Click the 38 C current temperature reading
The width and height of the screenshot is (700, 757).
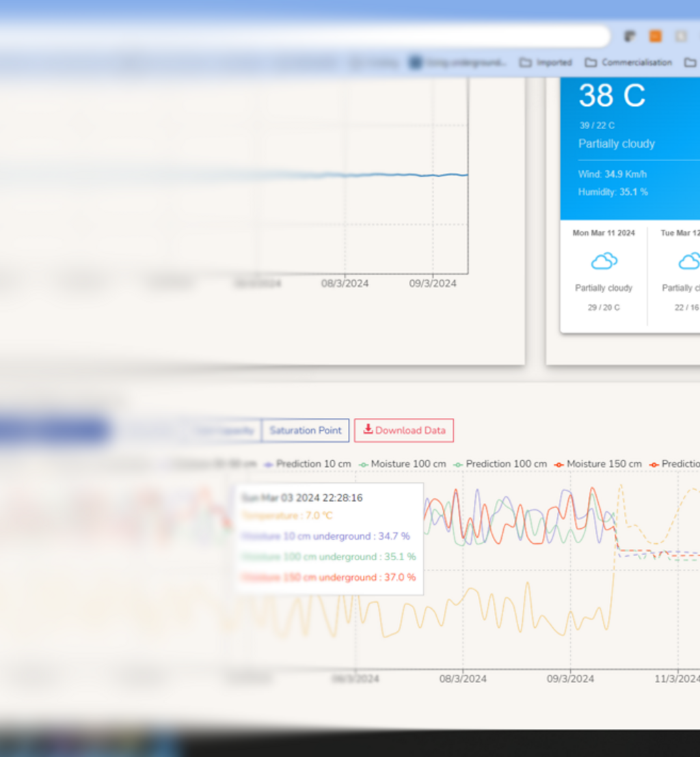coord(612,96)
